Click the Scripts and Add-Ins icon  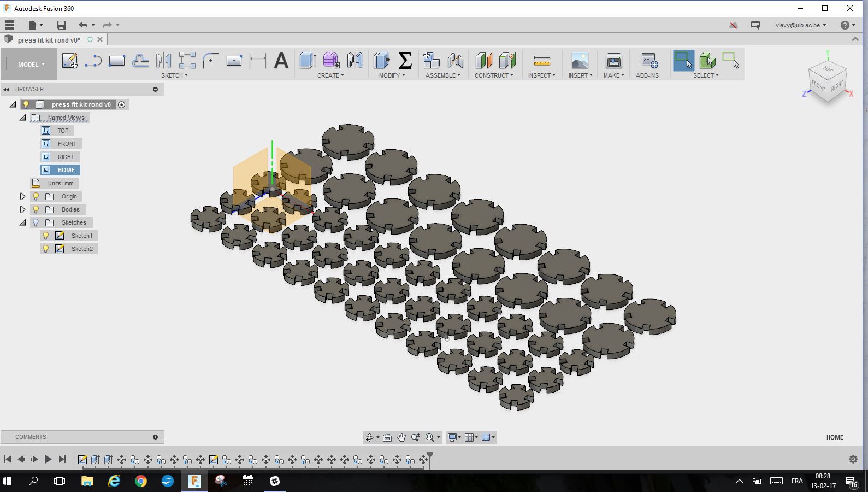pyautogui.click(x=648, y=61)
